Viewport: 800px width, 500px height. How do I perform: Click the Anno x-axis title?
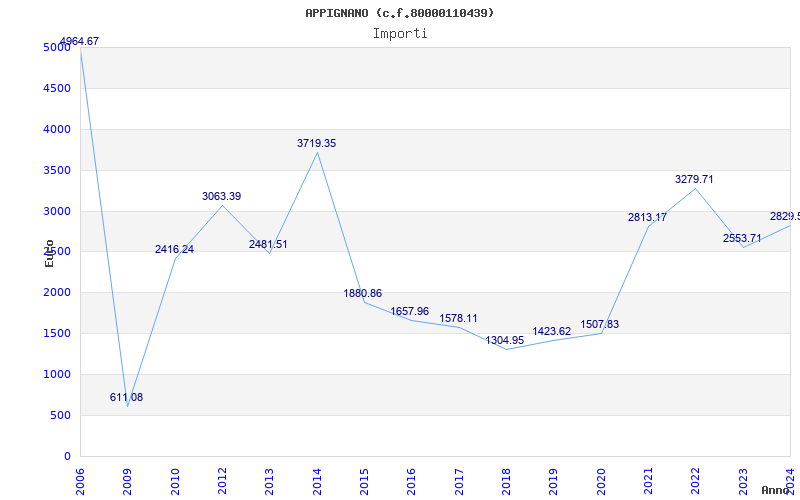776,490
